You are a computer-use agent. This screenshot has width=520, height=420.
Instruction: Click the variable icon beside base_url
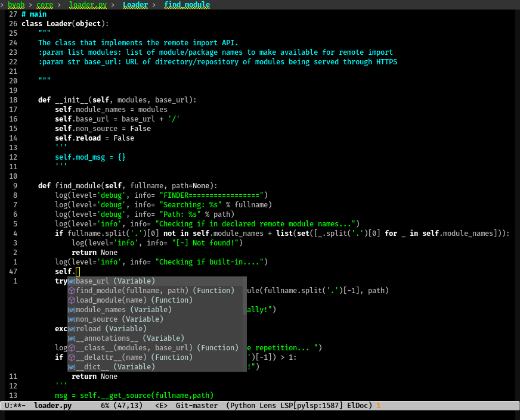[72, 281]
